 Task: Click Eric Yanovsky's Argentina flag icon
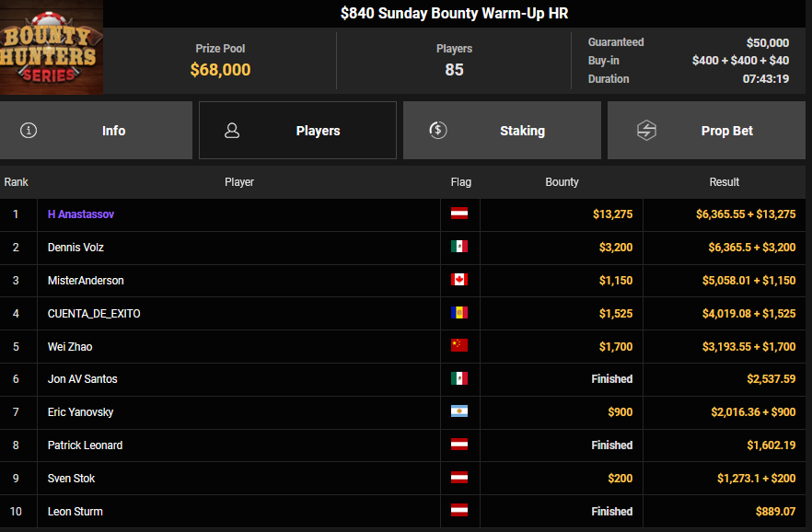coord(459,412)
